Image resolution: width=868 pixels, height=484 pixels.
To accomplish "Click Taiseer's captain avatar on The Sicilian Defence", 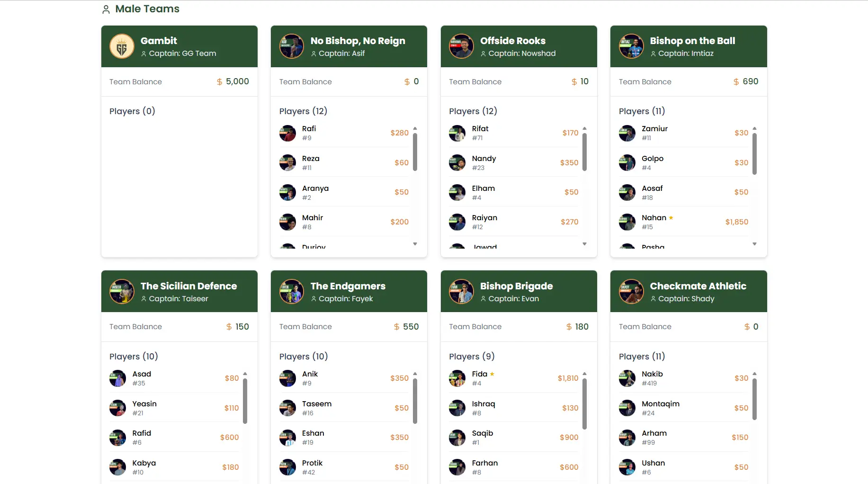I will [x=122, y=292].
